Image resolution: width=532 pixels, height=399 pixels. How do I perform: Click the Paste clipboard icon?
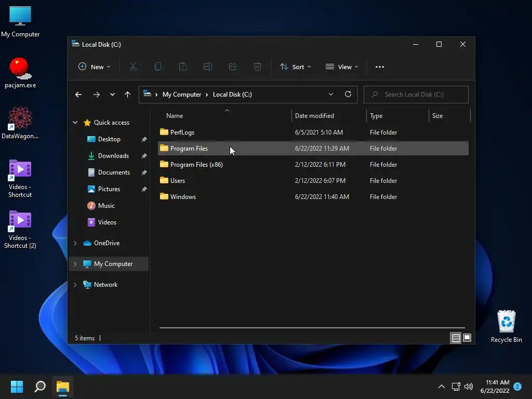click(x=182, y=67)
